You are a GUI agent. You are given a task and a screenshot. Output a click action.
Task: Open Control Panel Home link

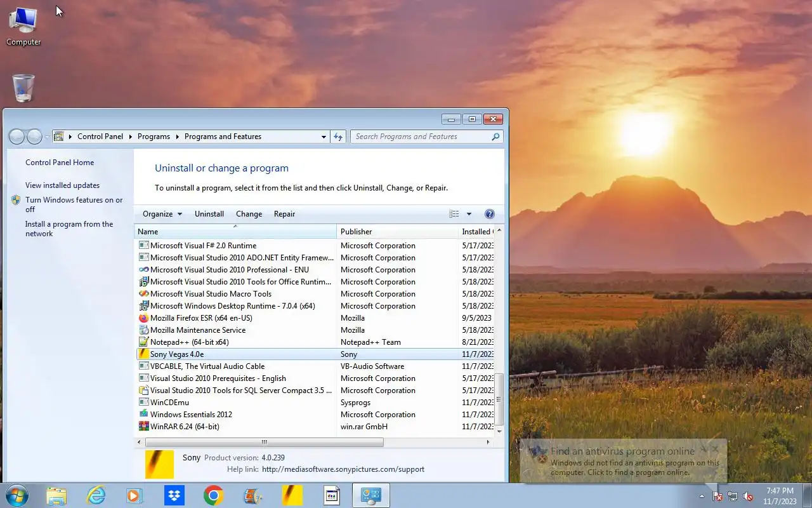tap(60, 163)
